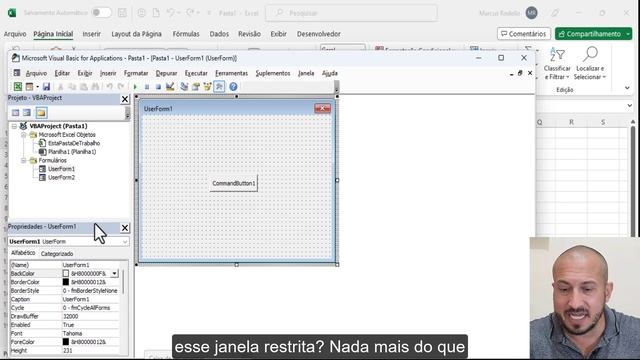Toggle Design Mode icon in VBA toolbar
The image size is (640, 360).
click(x=170, y=87)
